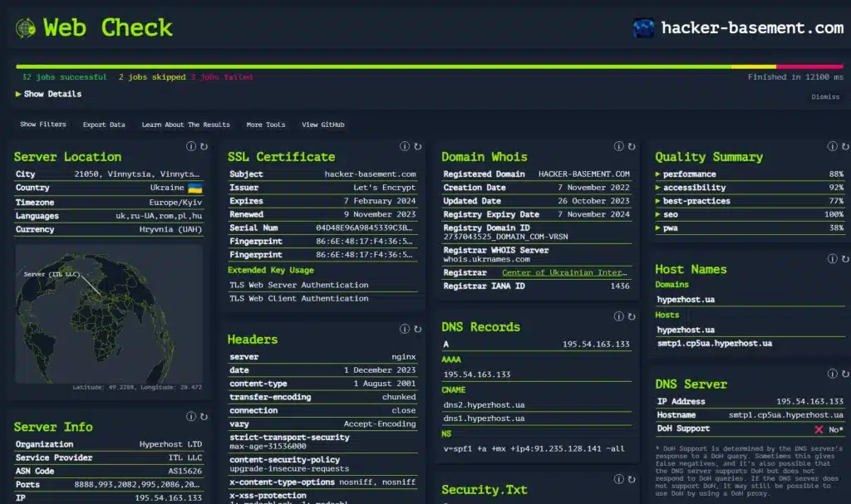Click the A record 195.54.163.133 value
This screenshot has width=851, height=504.
coord(596,344)
